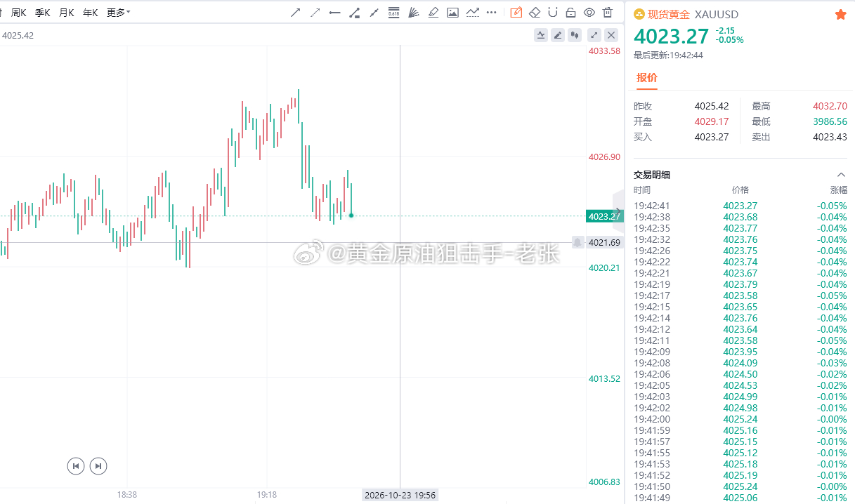Click the 最低 value 3986.56
The image size is (855, 504).
(x=830, y=121)
